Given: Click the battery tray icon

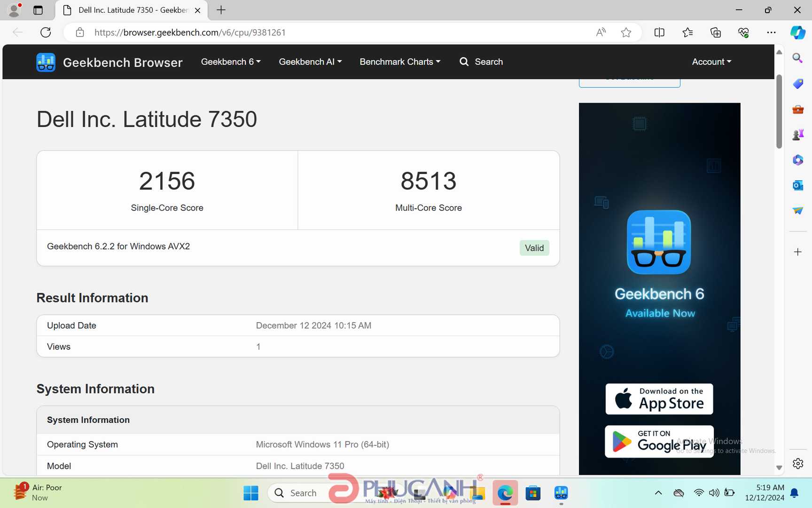Looking at the screenshot, I should pyautogui.click(x=729, y=493).
